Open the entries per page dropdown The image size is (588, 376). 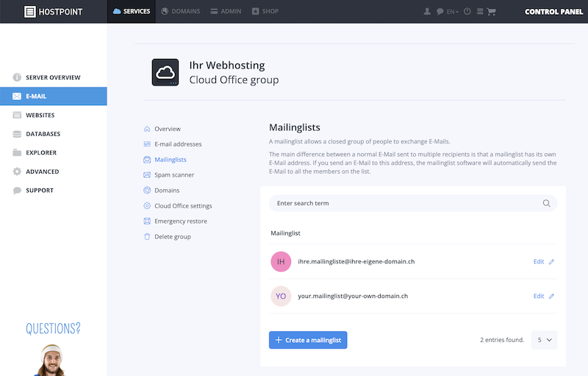click(x=544, y=340)
